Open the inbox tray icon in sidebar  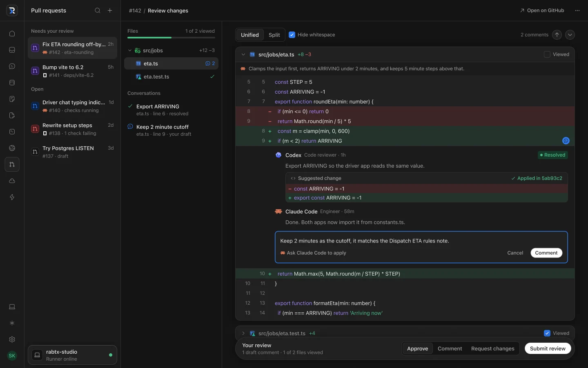click(12, 50)
